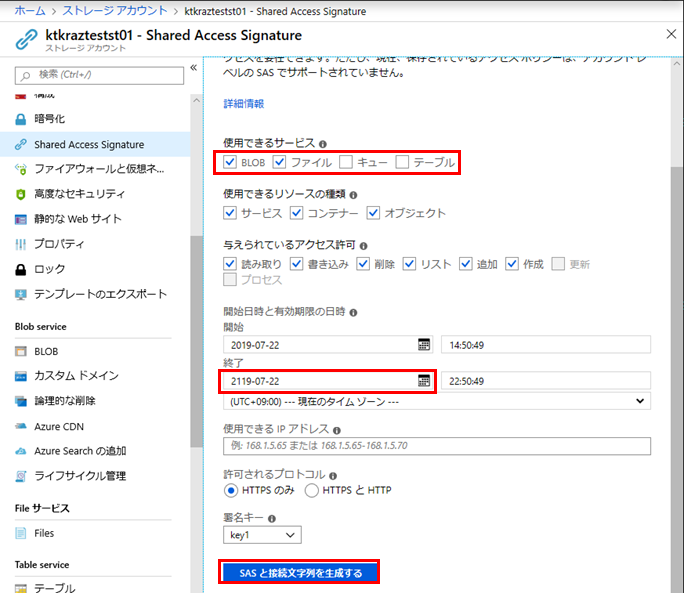Click the テンプレートのエクスポート icon
The image size is (684, 593).
[21, 295]
